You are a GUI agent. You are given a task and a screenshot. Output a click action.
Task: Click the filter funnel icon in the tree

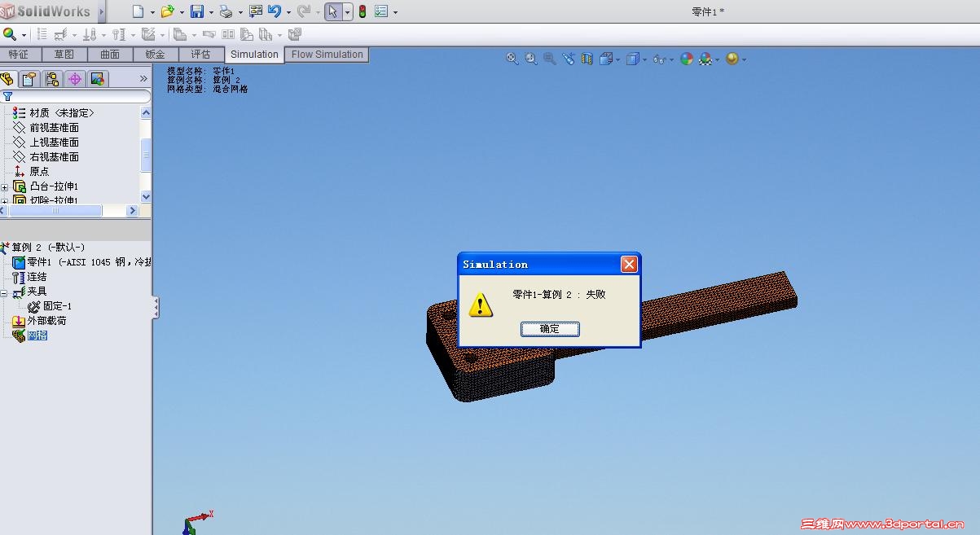(7, 96)
